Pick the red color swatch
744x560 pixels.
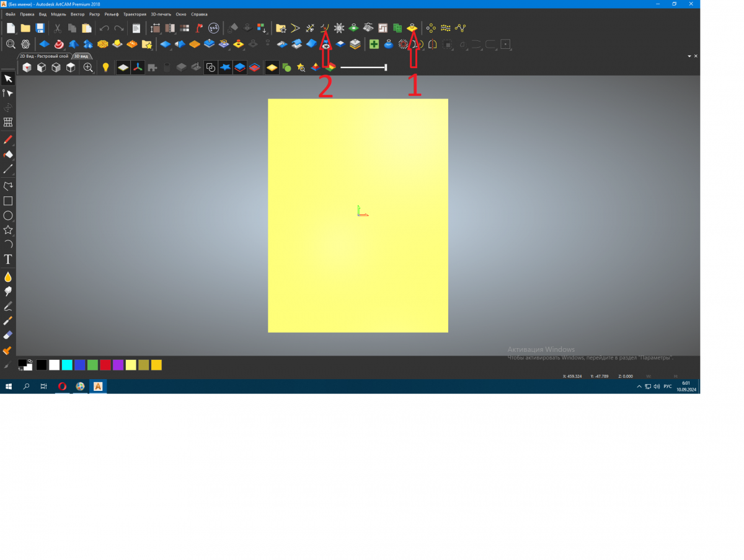point(105,365)
